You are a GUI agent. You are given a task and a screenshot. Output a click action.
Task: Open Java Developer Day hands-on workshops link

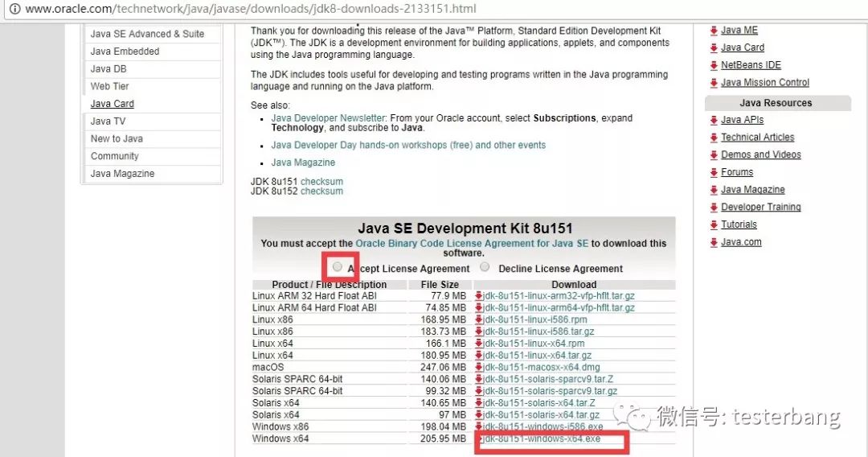coord(408,145)
